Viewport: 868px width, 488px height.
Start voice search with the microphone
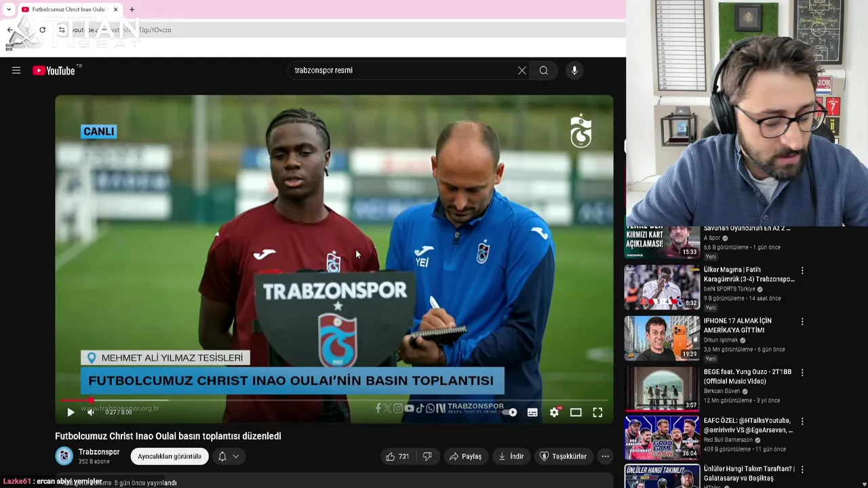coord(574,70)
